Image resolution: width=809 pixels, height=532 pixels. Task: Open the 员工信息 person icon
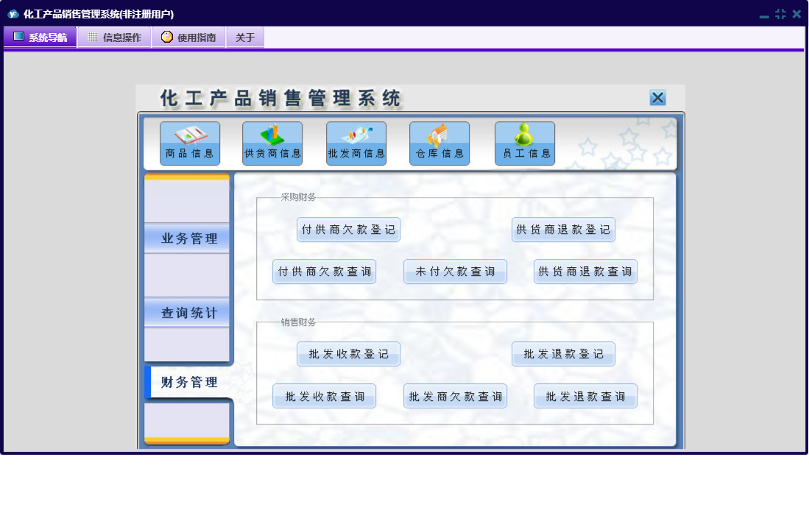[x=526, y=143]
